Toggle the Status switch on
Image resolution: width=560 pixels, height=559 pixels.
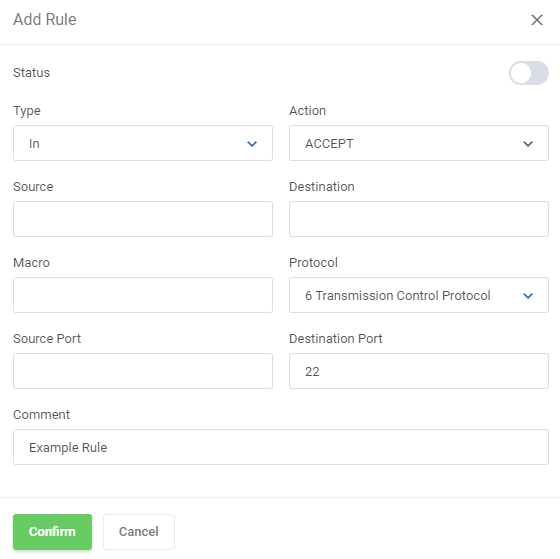(x=529, y=73)
